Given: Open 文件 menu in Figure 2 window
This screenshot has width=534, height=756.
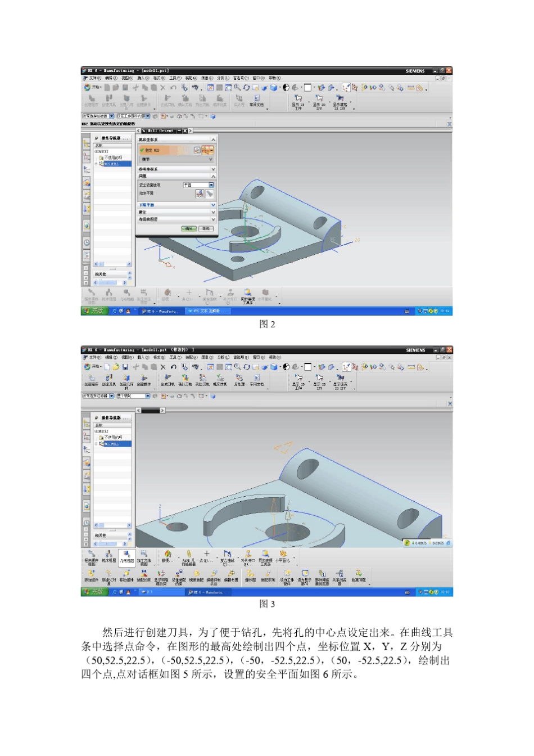Looking at the screenshot, I should pos(94,78).
